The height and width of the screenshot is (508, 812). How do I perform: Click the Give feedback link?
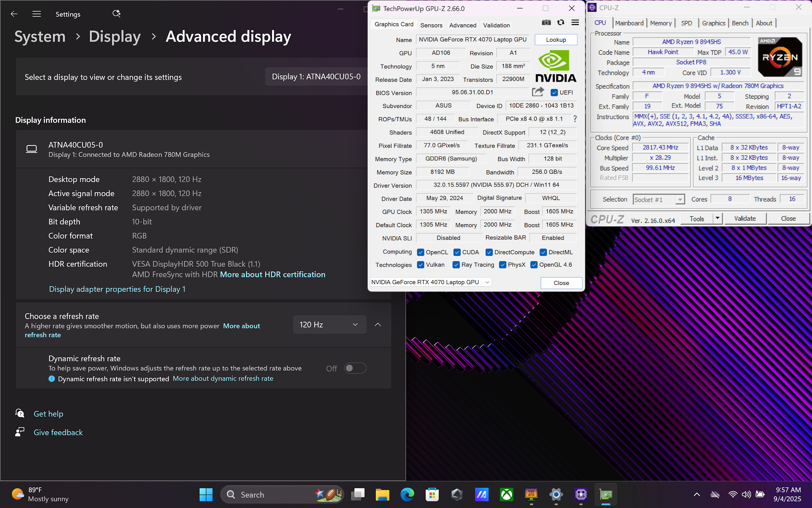[58, 432]
